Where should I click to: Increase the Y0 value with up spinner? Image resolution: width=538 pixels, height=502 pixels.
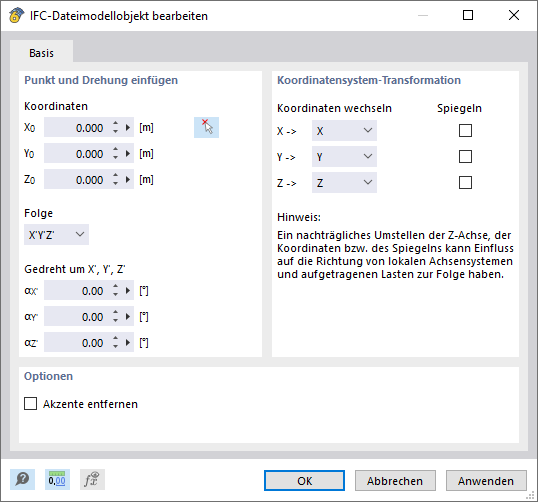point(116,149)
